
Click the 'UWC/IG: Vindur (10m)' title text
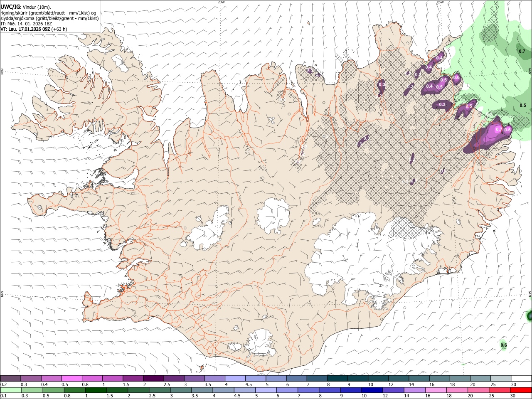[26, 7]
